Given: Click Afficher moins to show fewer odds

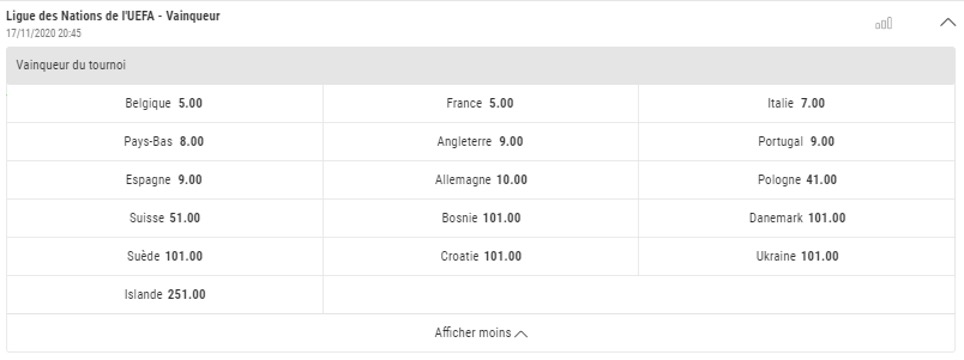Looking at the screenshot, I should pos(481,333).
